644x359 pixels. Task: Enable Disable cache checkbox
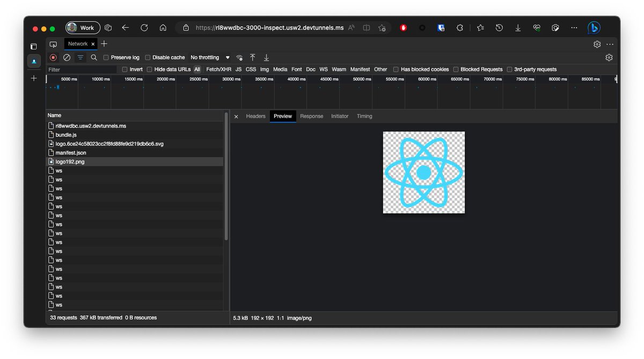(x=148, y=57)
